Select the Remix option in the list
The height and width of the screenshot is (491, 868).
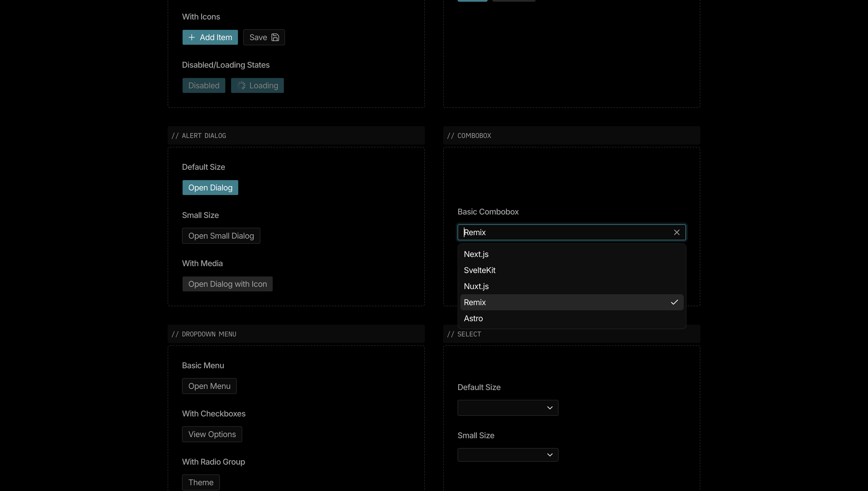click(572, 302)
